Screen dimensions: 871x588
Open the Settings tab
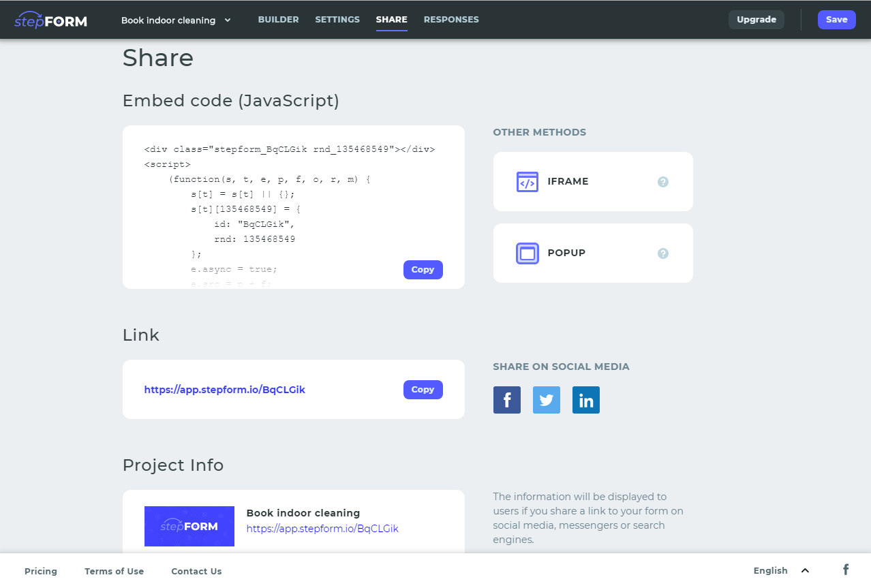pos(337,20)
